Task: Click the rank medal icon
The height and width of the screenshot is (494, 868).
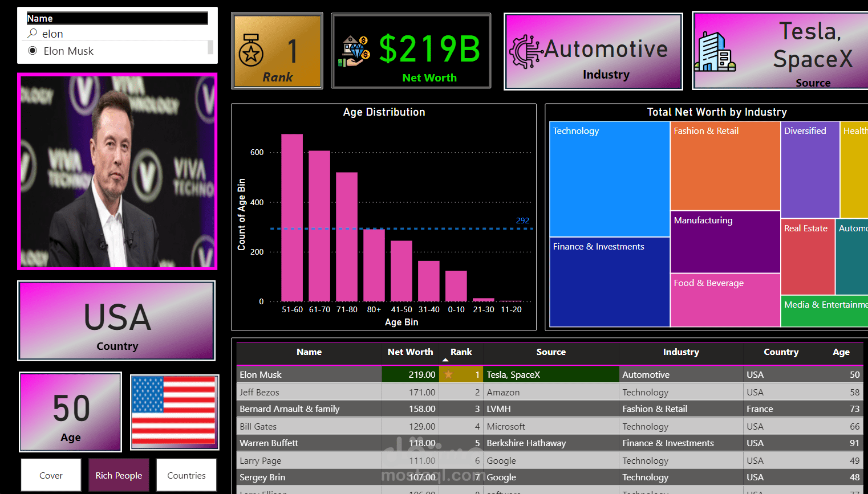Action: [251, 50]
